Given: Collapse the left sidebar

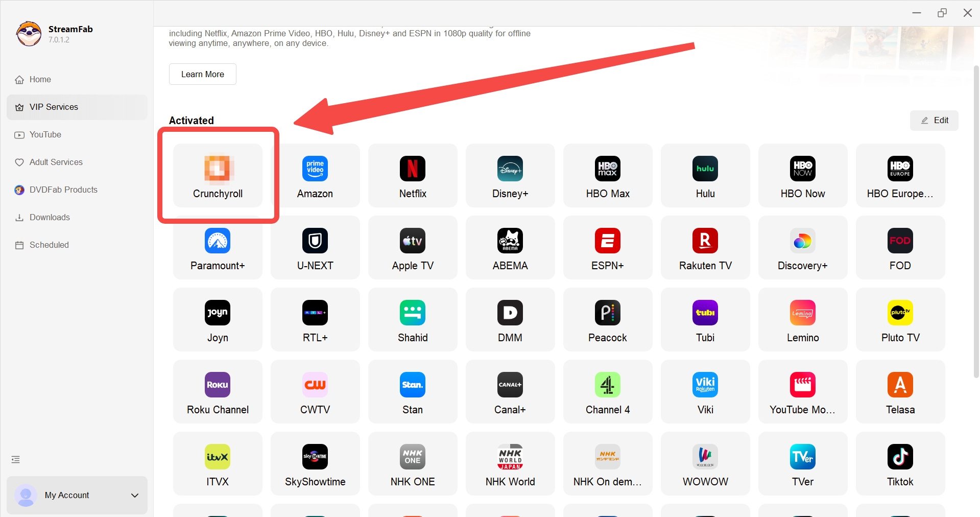Looking at the screenshot, I should [x=15, y=459].
